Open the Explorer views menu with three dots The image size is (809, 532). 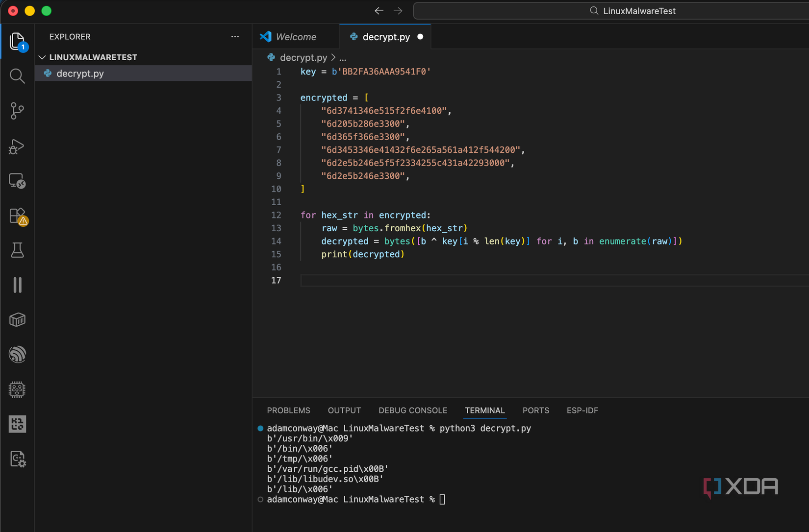235,36
